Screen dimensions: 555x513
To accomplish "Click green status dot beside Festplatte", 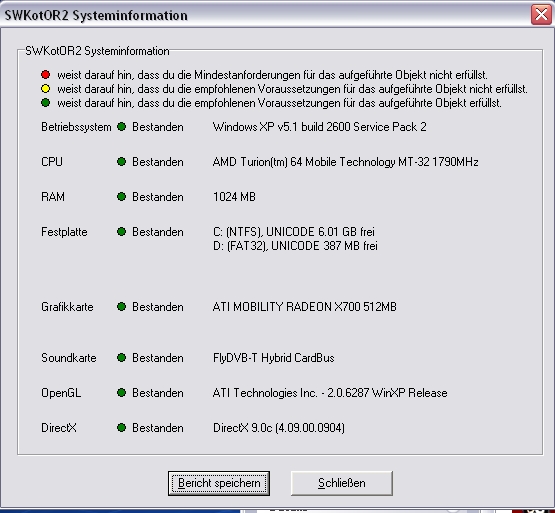I will tap(121, 232).
